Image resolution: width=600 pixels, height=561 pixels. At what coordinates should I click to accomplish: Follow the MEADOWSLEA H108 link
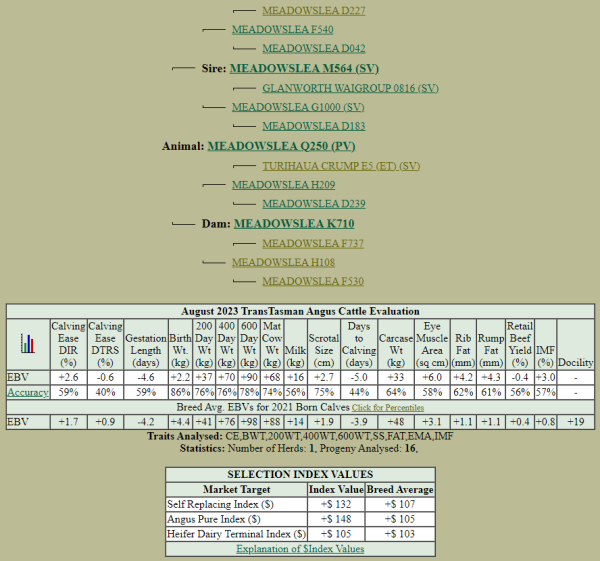pyautogui.click(x=284, y=262)
